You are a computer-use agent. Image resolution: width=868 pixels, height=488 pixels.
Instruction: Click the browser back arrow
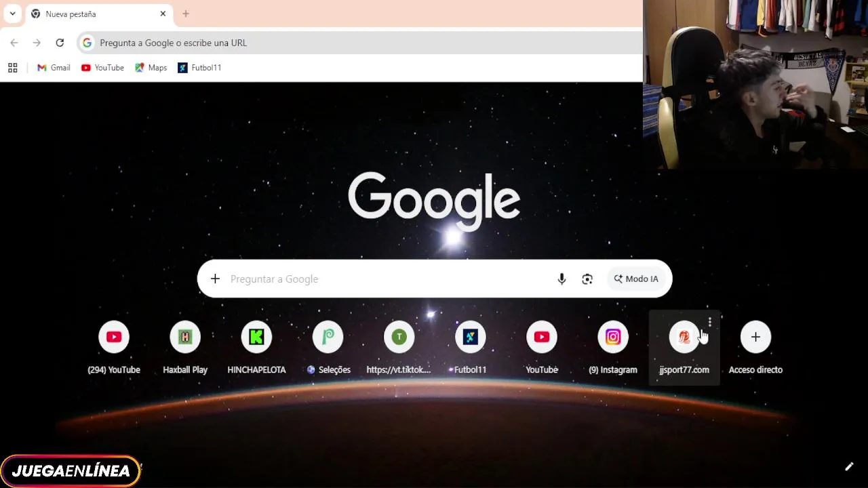[14, 43]
